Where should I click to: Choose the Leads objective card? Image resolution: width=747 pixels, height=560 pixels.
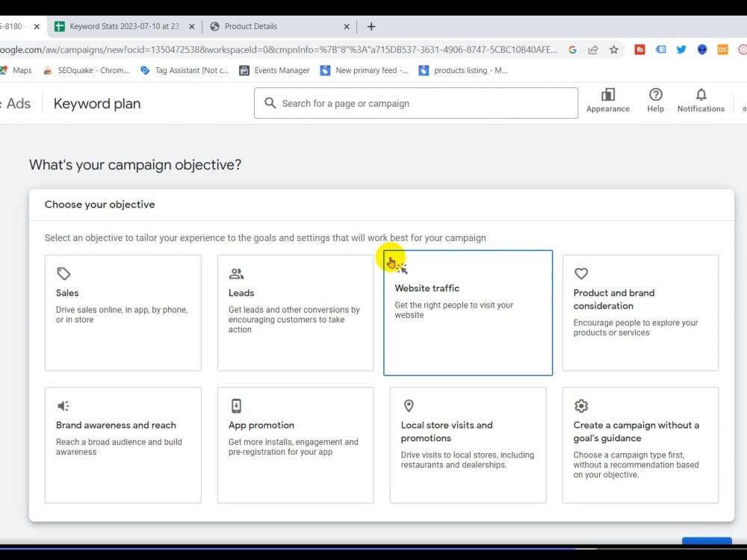(x=295, y=313)
